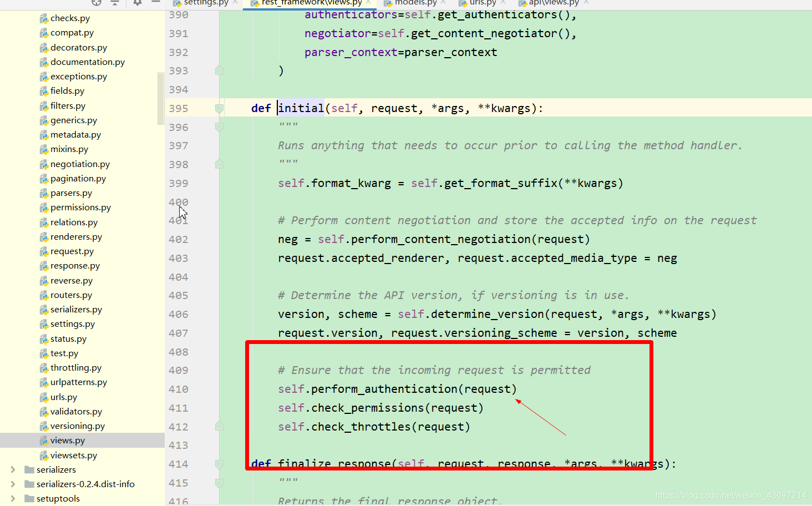Image resolution: width=812 pixels, height=506 pixels.
Task: Switch to the urls.py editor tab
Action: point(483,3)
